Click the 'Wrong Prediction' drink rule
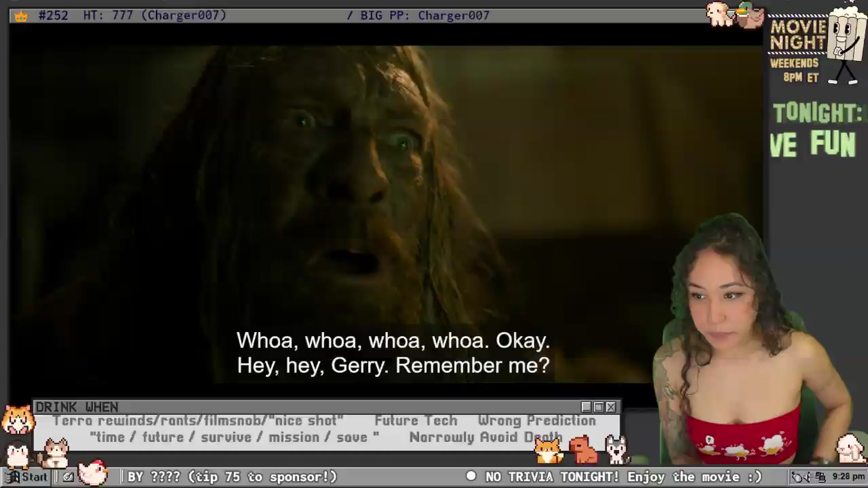Screen dimensions: 868x488 point(537,421)
